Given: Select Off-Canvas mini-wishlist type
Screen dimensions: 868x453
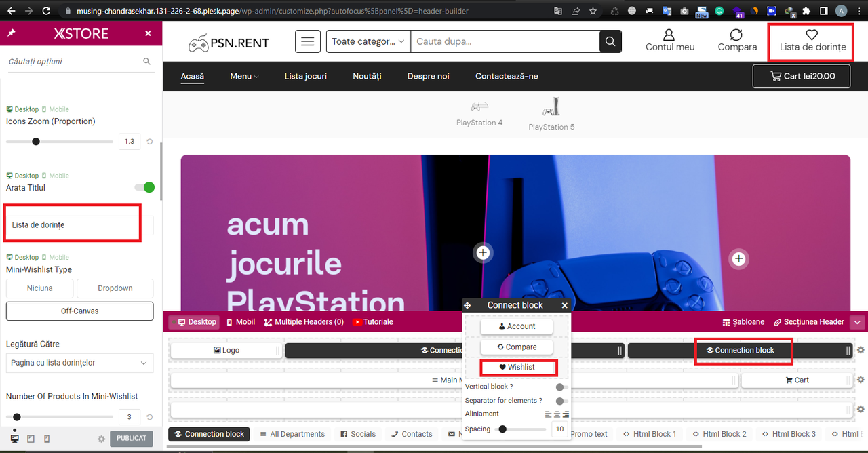Looking at the screenshot, I should tap(80, 311).
